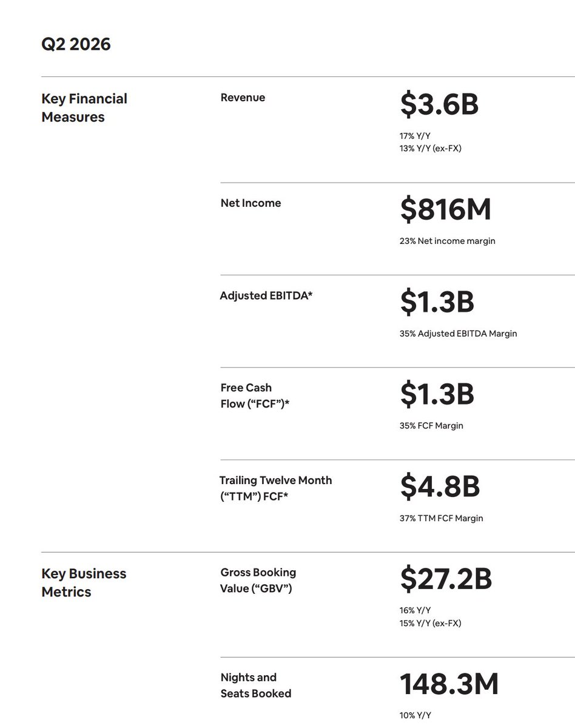Select the $816M net income value
This screenshot has height=728, width=575.
(445, 209)
